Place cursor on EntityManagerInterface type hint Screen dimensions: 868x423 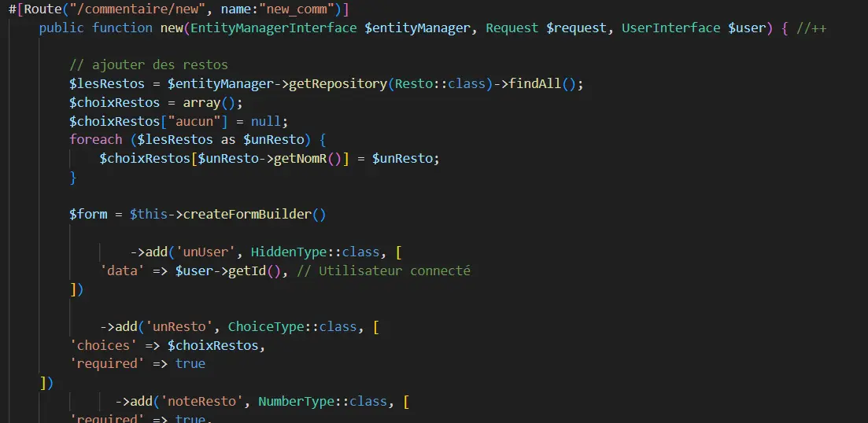[x=274, y=28]
